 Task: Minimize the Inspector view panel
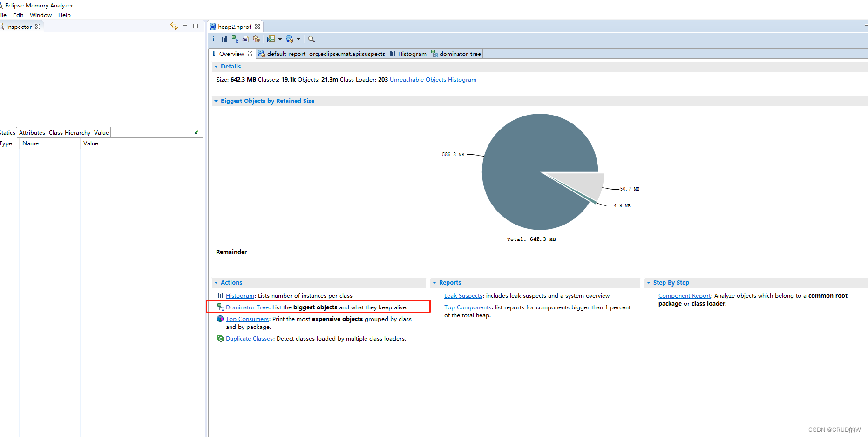coord(185,26)
